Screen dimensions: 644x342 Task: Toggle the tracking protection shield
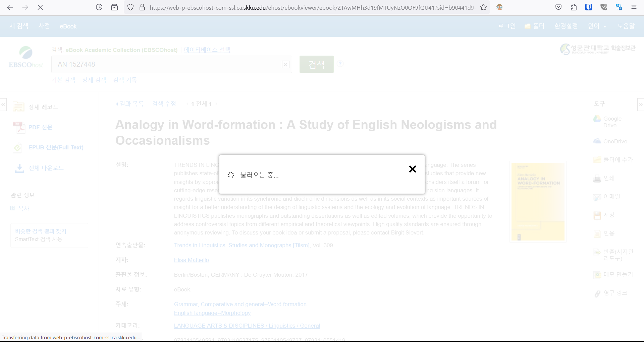point(131,7)
